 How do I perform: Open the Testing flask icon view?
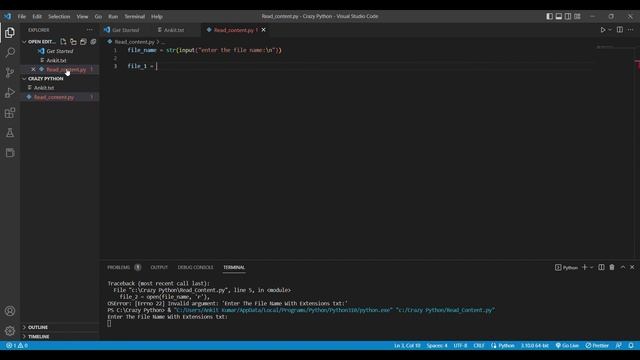tap(10, 133)
